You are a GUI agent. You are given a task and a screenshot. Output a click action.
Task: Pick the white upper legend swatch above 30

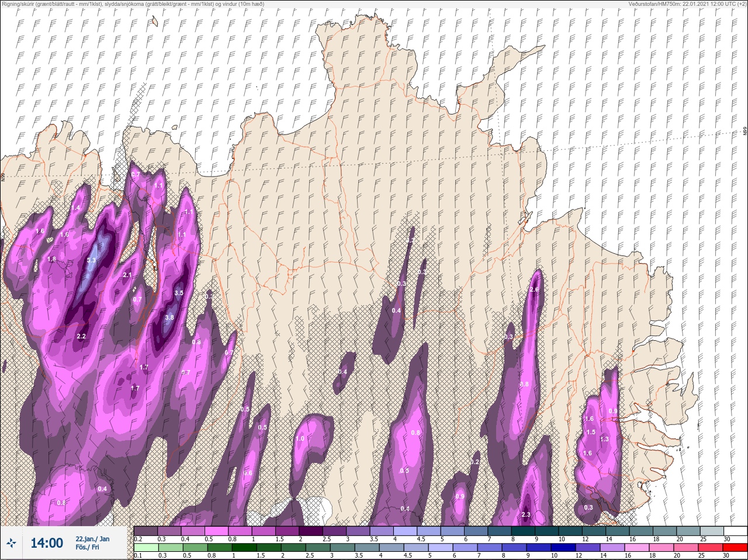(x=735, y=531)
